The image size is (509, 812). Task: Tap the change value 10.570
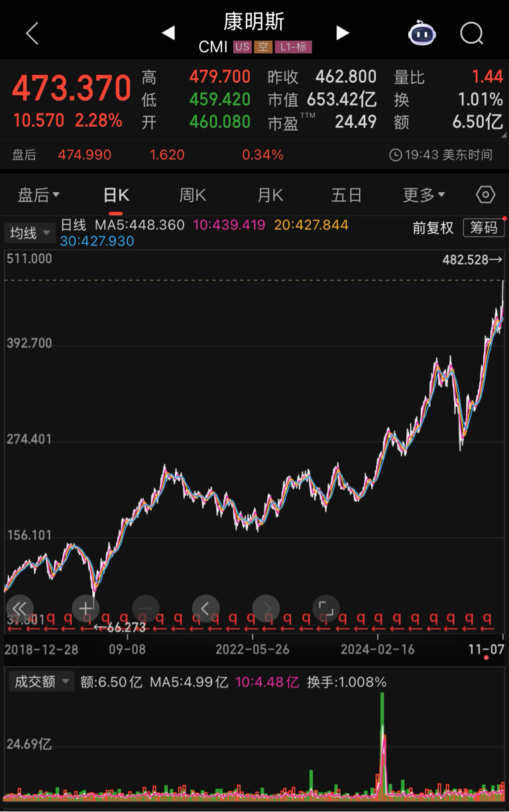point(38,121)
